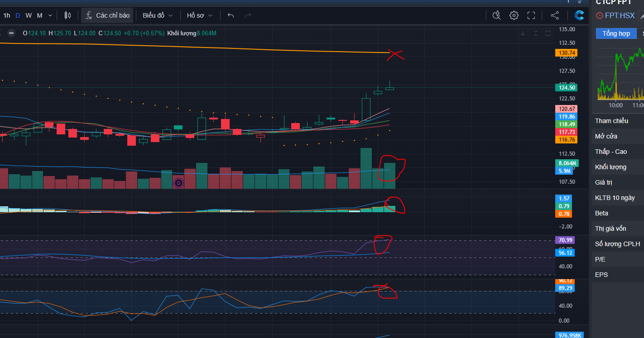Click the P/E row

point(618,259)
